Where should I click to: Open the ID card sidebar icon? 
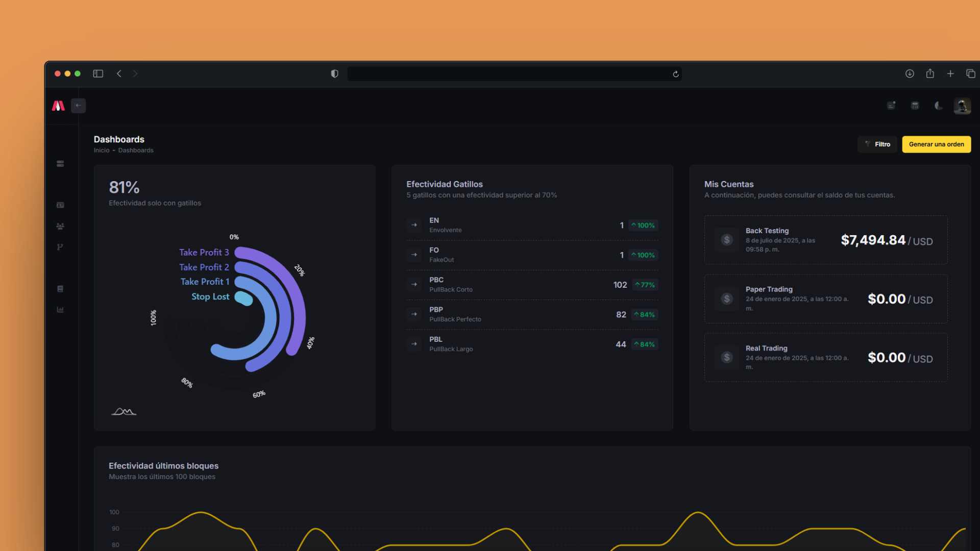pyautogui.click(x=60, y=205)
